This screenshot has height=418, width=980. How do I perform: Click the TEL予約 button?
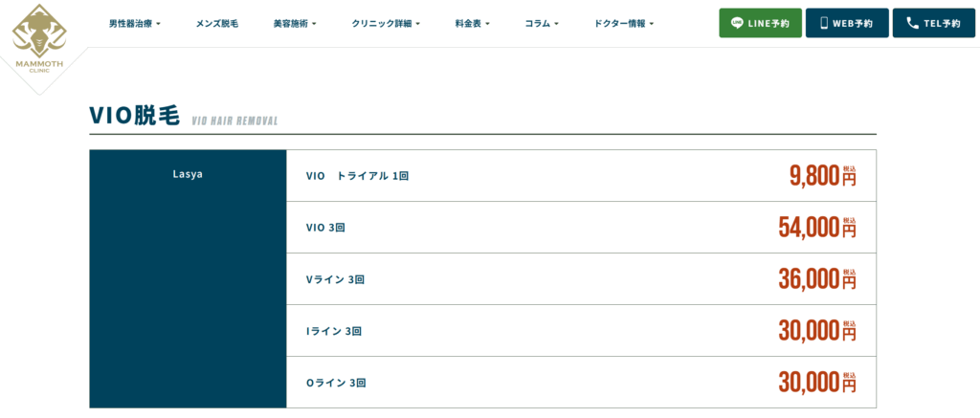click(x=934, y=23)
